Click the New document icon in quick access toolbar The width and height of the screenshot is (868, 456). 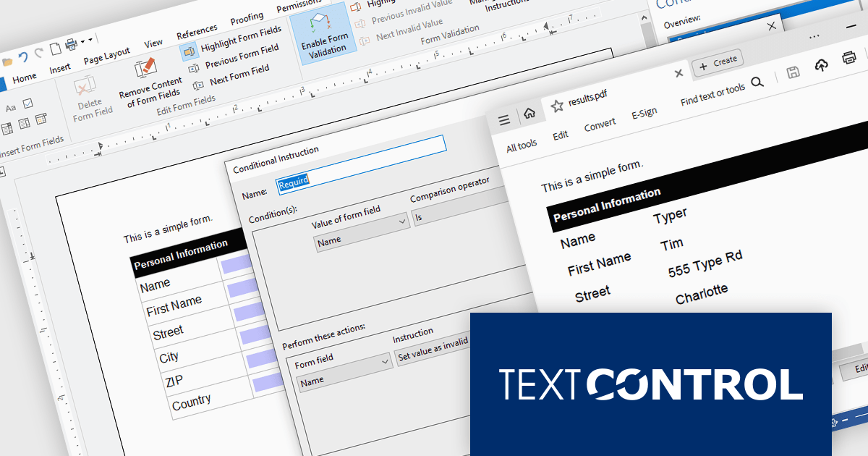(x=55, y=49)
